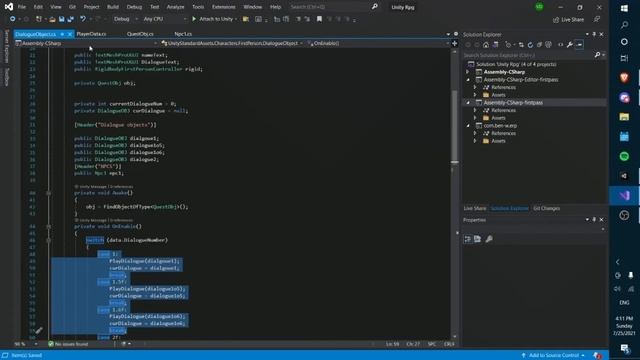Click the Refresh icon in Solution Explorer
Viewport: 640px width, 360px height.
point(530,45)
